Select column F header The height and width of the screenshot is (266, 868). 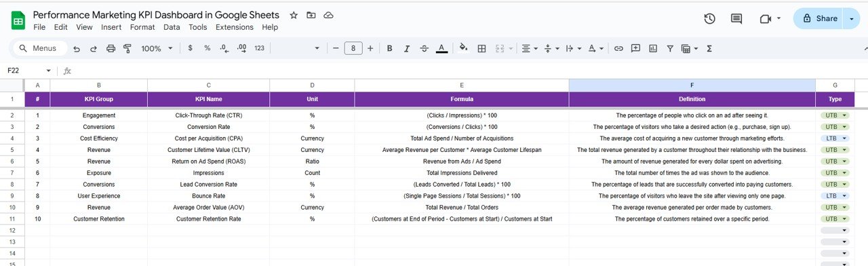[x=692, y=85]
